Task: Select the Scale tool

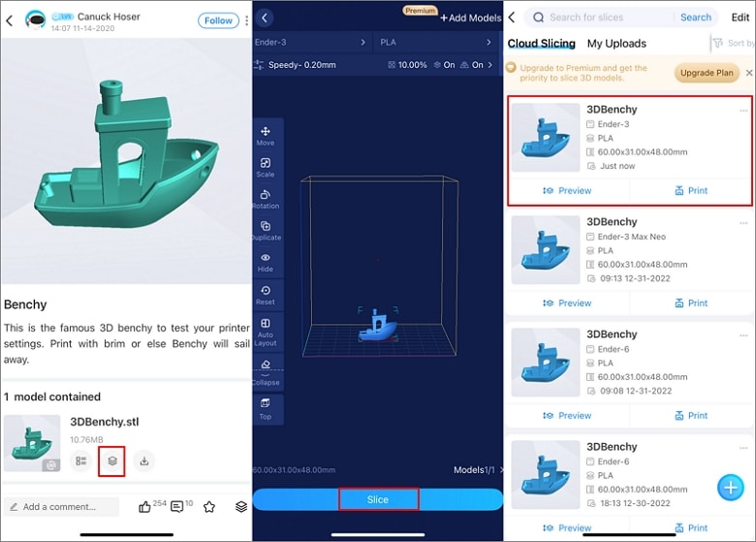Action: tap(266, 168)
